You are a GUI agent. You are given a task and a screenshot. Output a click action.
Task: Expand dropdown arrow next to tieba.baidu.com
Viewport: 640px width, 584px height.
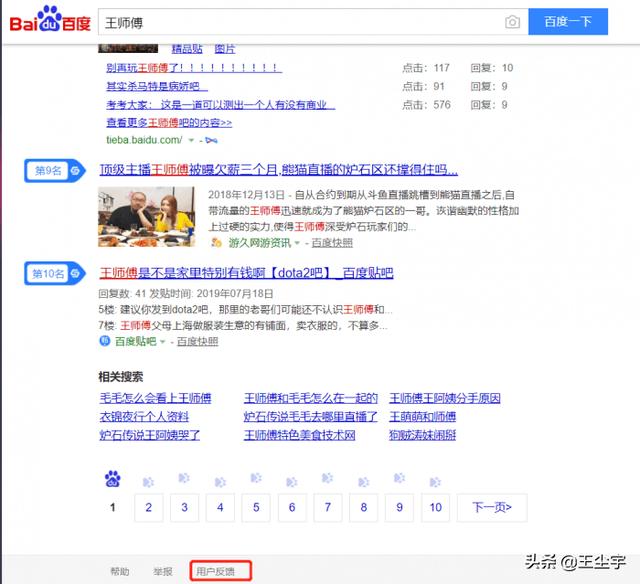[x=189, y=140]
